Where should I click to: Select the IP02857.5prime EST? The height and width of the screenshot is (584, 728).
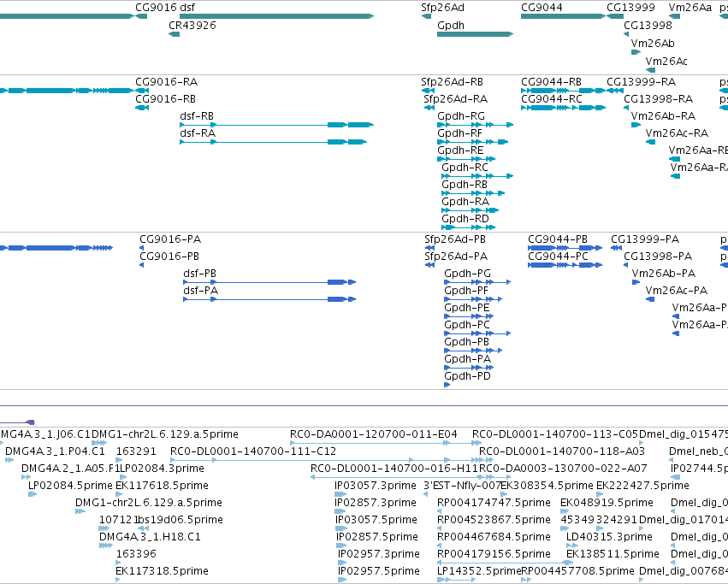tap(341, 546)
